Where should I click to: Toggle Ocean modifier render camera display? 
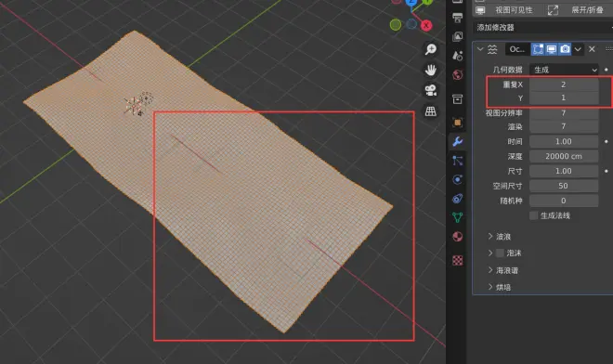(565, 49)
